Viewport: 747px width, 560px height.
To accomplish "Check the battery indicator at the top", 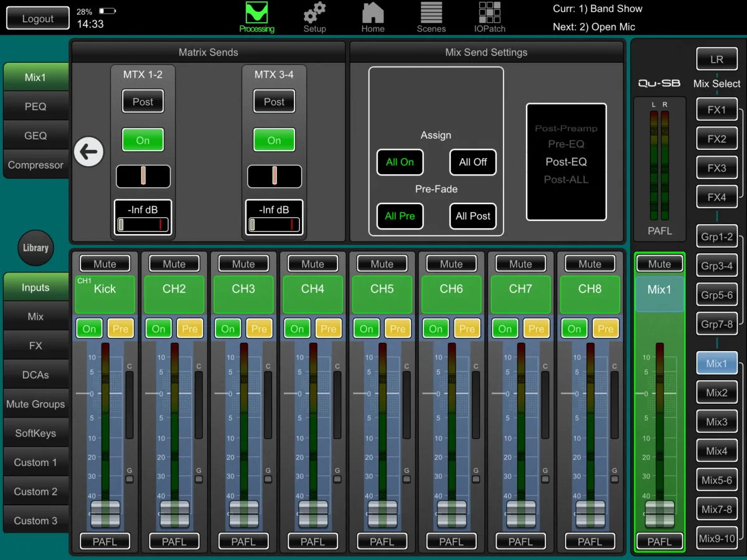I will [107, 12].
